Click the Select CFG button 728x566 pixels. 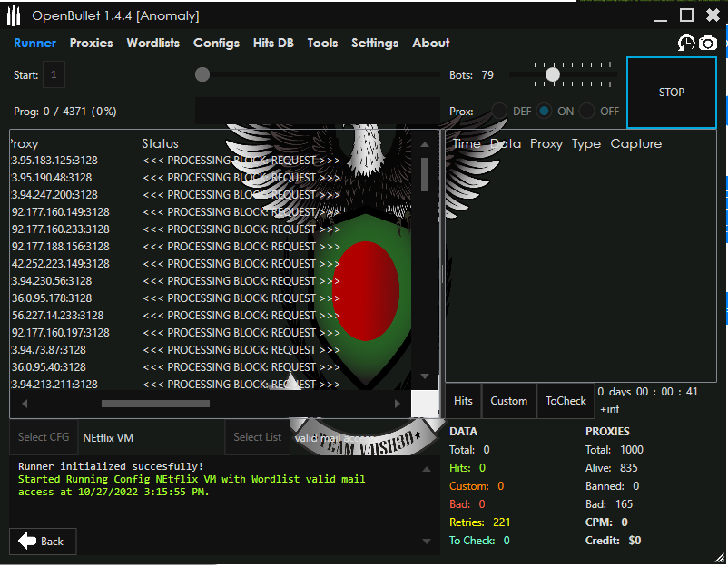coord(44,437)
